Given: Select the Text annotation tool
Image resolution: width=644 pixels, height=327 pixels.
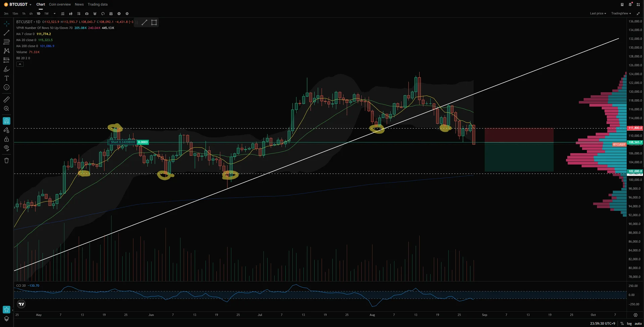Looking at the screenshot, I should (x=6, y=78).
